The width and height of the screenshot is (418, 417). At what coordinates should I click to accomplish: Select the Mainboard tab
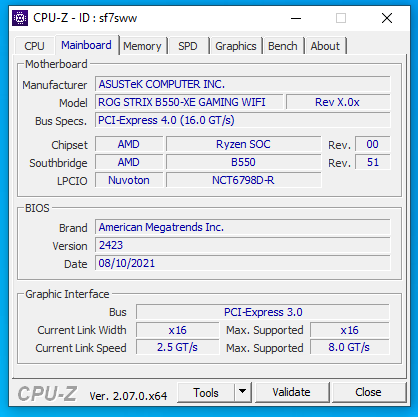click(x=87, y=45)
